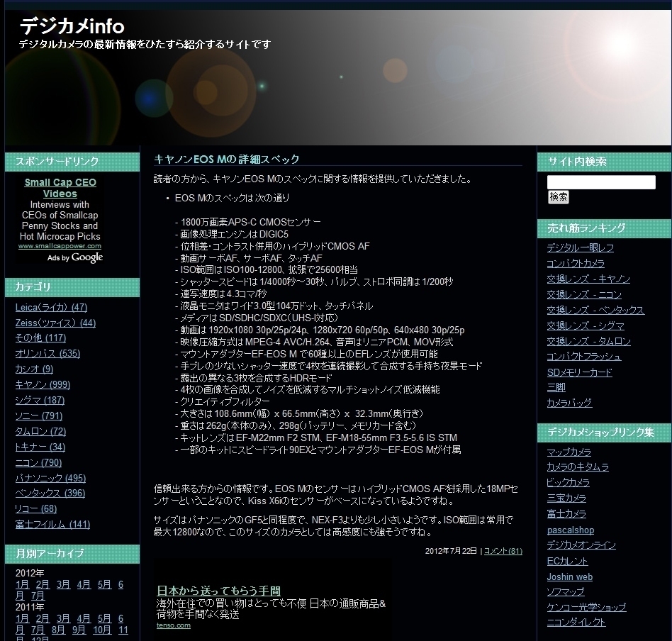Visit 富士カメラ shop link
The image size is (672, 641).
566,513
